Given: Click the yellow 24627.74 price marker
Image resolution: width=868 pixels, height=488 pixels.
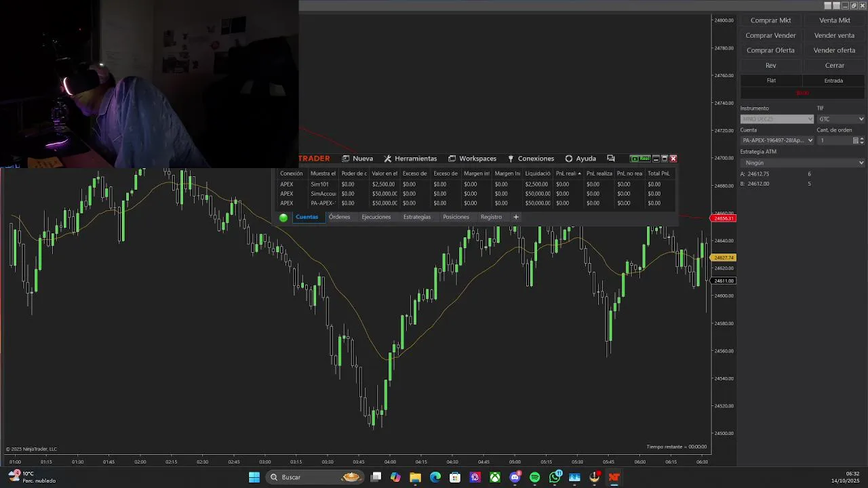Looking at the screenshot, I should click(723, 258).
